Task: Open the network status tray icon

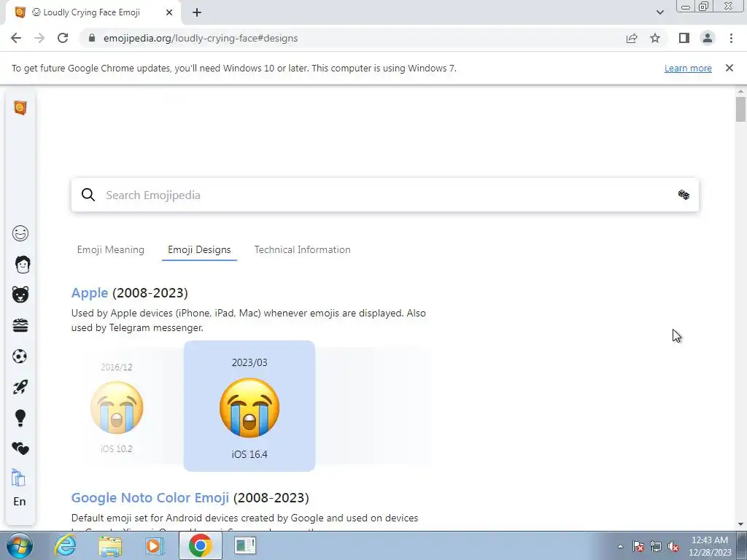Action: (656, 546)
